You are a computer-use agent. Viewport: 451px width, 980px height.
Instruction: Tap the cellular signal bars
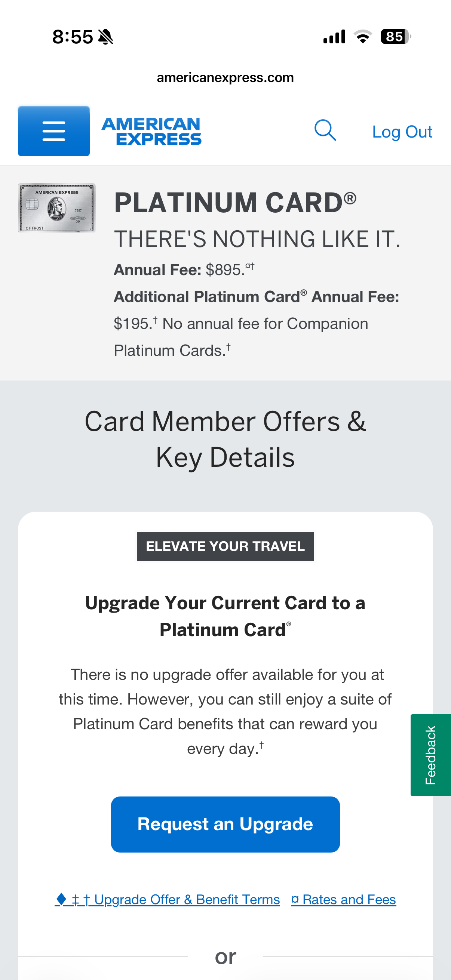point(334,37)
